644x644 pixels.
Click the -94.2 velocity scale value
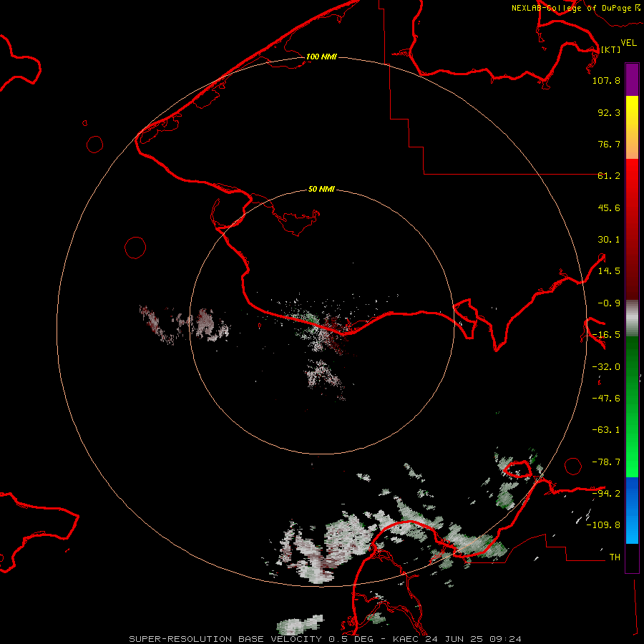(606, 493)
